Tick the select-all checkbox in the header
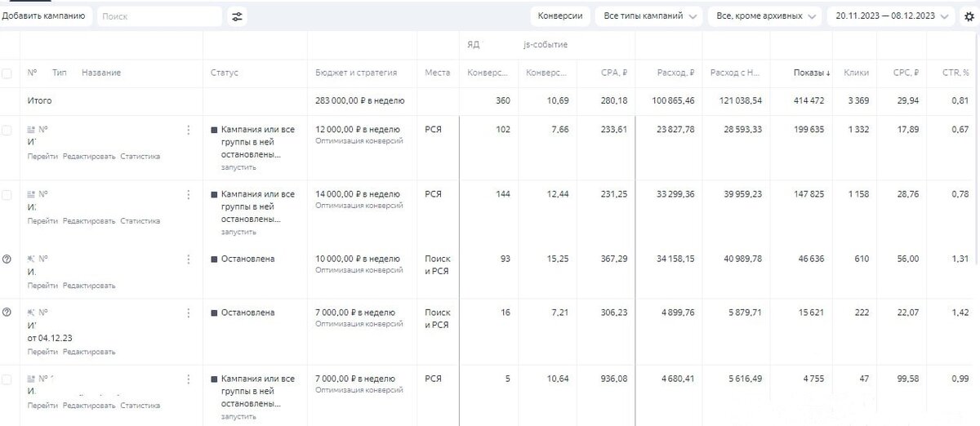The image size is (980, 426). 7,73
